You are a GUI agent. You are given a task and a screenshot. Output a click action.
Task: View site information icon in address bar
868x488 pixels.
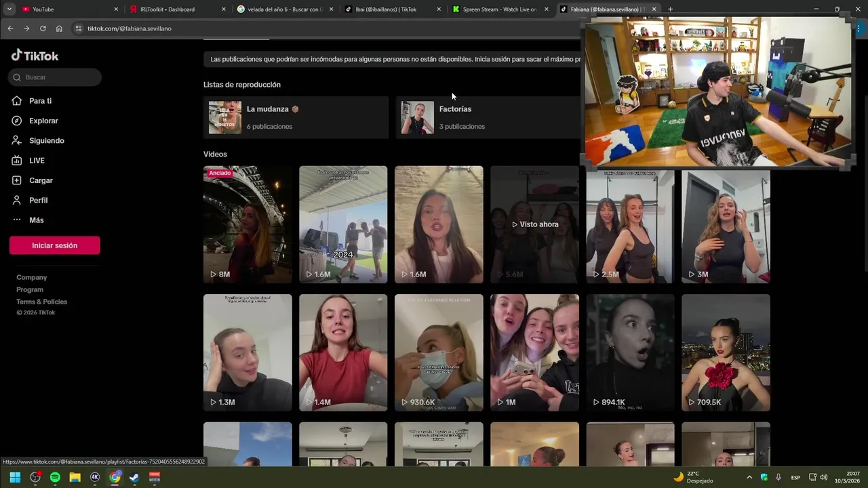click(x=78, y=28)
